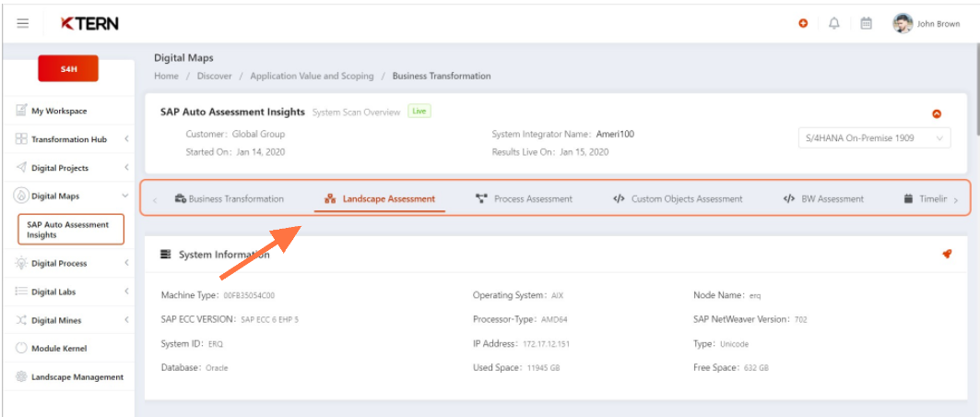Expand Digital Mines chevron
980x417 pixels.
click(126, 320)
